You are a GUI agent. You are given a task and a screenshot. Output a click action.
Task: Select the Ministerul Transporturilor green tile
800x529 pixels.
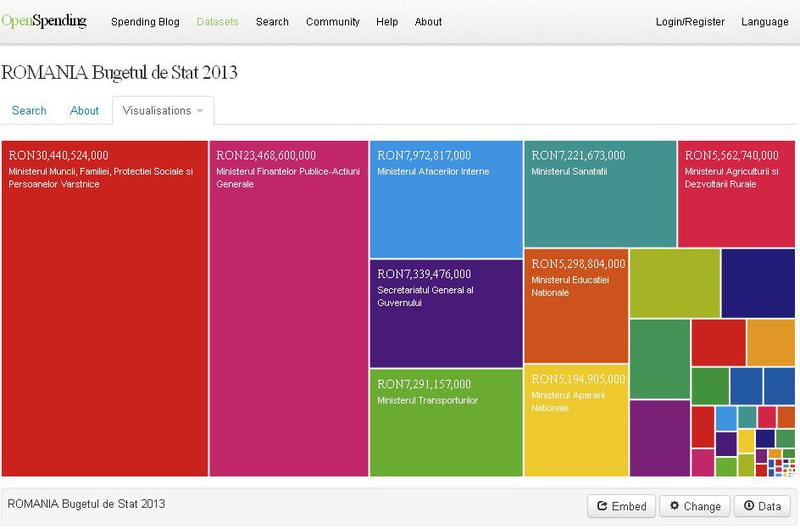[x=446, y=422]
